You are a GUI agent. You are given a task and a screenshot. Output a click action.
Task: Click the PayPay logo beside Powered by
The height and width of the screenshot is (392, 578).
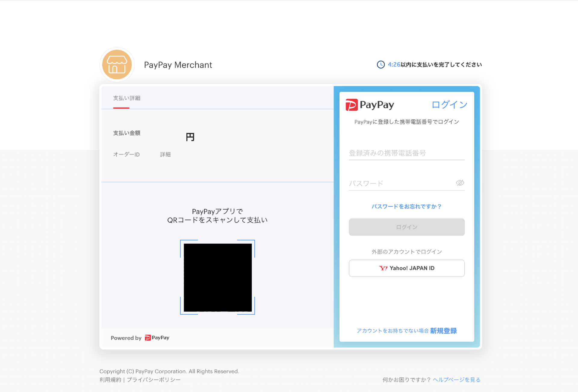[x=157, y=338]
